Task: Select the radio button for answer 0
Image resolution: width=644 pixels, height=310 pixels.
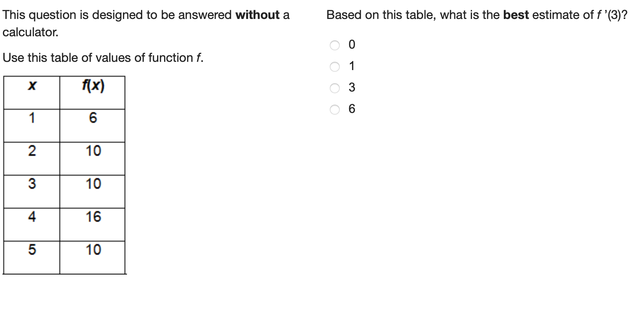Action: click(334, 45)
